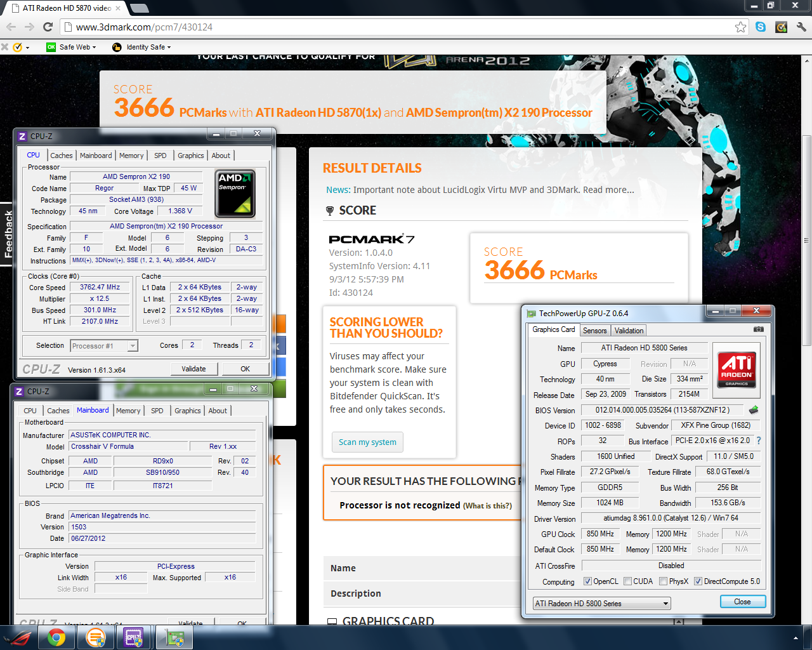The height and width of the screenshot is (650, 812).
Task: Open a new Chrome tab
Action: click(139, 8)
